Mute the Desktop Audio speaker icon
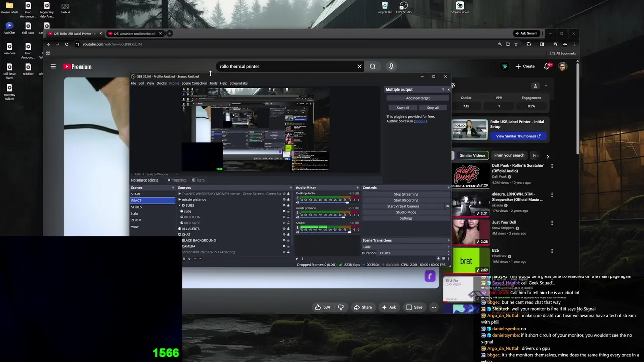Screen dimensions: 644x362 click(x=298, y=202)
